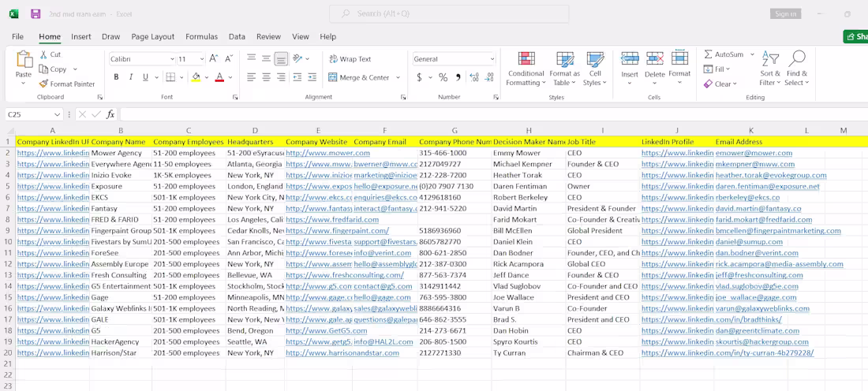Viewport: 868px width, 391px height.
Task: Switch to the Data tab
Action: pyautogui.click(x=237, y=36)
